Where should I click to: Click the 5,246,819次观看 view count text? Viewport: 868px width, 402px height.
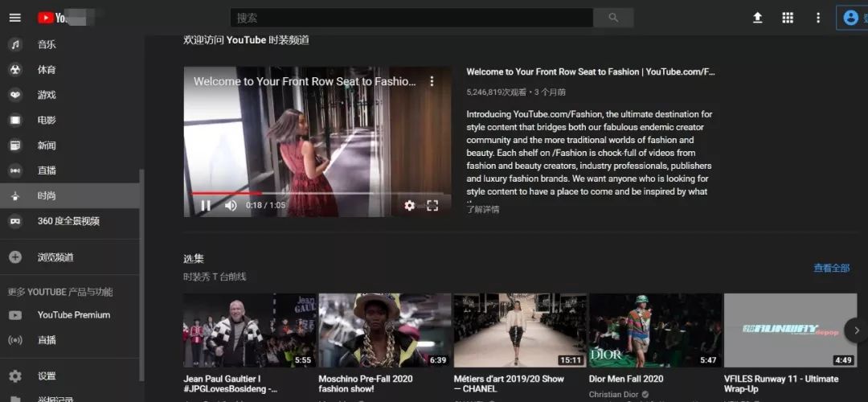pos(496,92)
